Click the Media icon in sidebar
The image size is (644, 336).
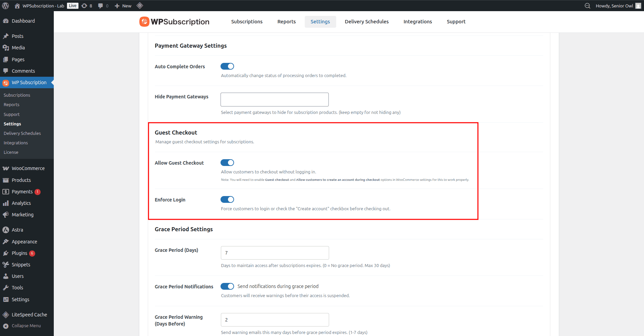6,48
